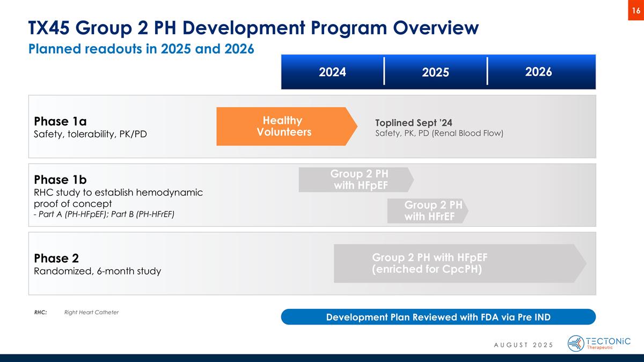Viewport: 644px width, 362px height.
Task: Click the Safety, PK, PD (Renal Blood Flow) text
Action: point(439,133)
